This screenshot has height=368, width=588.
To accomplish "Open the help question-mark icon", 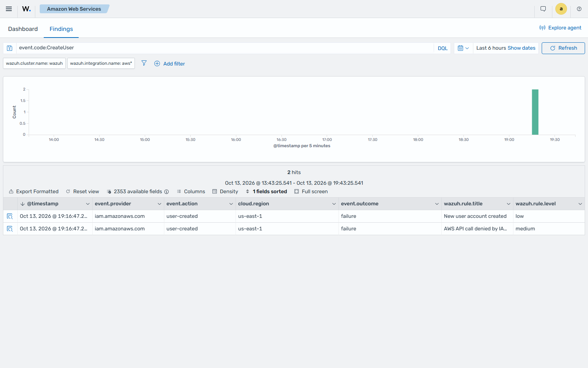I will (x=579, y=9).
